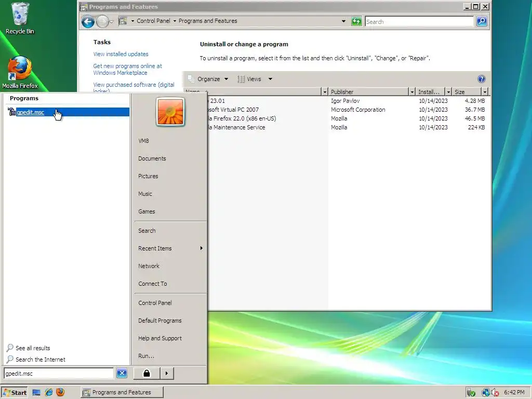Open the Recycle Bin desktop icon
The width and height of the screenshot is (532, 399).
tap(20, 18)
